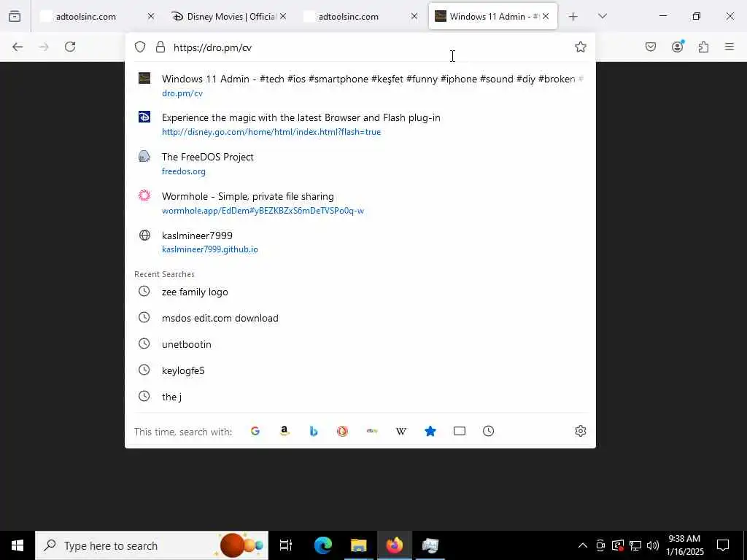Search this time with Bing
The width and height of the screenshot is (747, 560).
pos(314,431)
